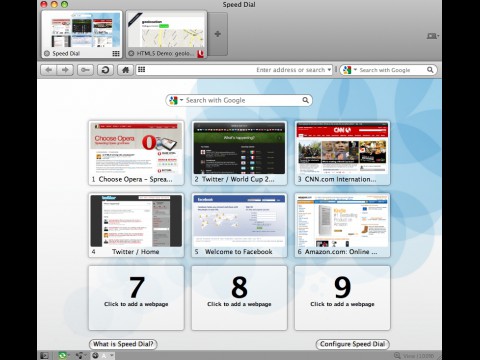Image resolution: width=480 pixels, height=360 pixels.
Task: Open Opera Turbo icon in status bar
Action: [96, 356]
